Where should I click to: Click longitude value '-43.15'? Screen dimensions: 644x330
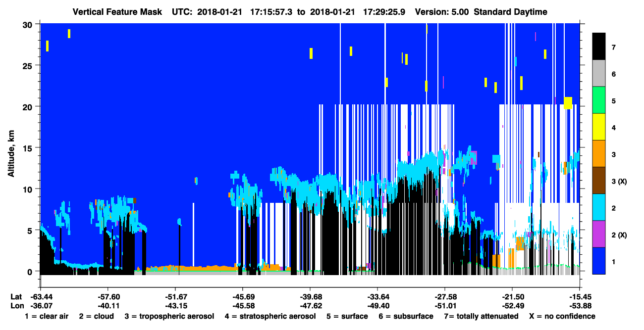(x=175, y=306)
